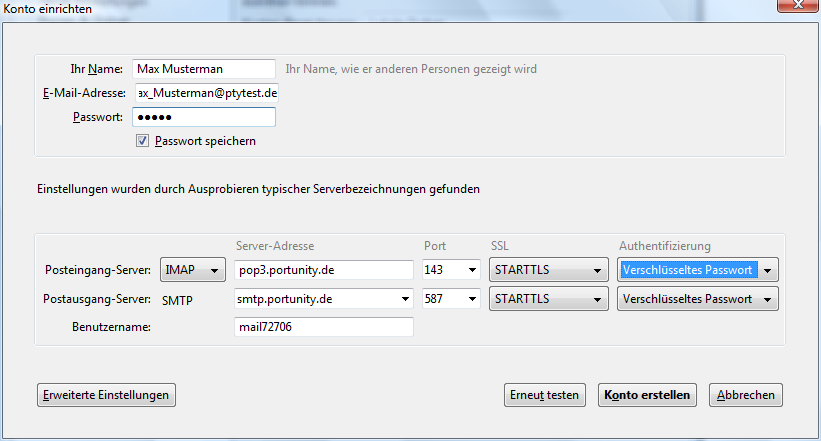Open the Postausgang-Server SSL STARTTLS dropdown
The width and height of the screenshot is (821, 441).
(x=548, y=299)
